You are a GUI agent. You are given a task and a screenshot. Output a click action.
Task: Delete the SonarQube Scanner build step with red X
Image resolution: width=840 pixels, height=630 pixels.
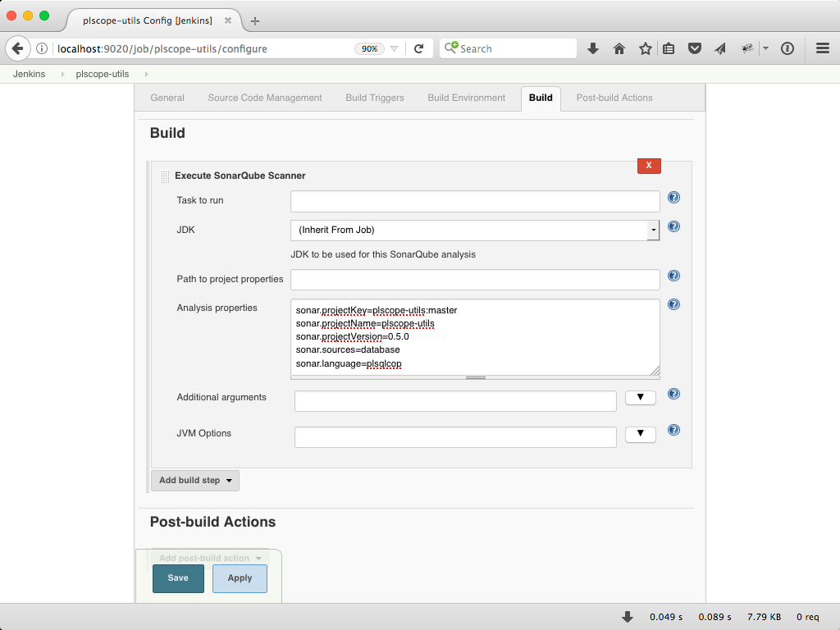[649, 166]
